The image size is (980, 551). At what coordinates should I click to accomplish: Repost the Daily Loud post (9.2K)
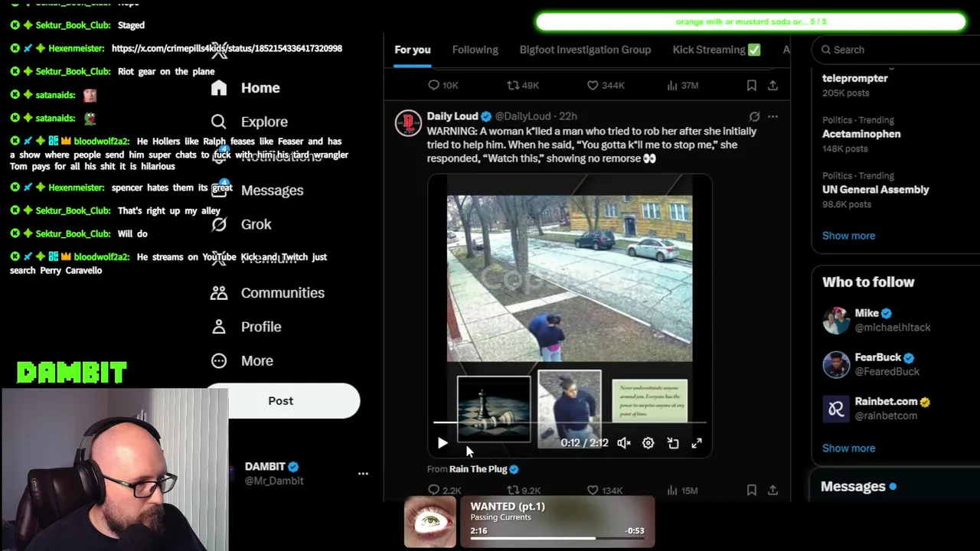(x=524, y=491)
